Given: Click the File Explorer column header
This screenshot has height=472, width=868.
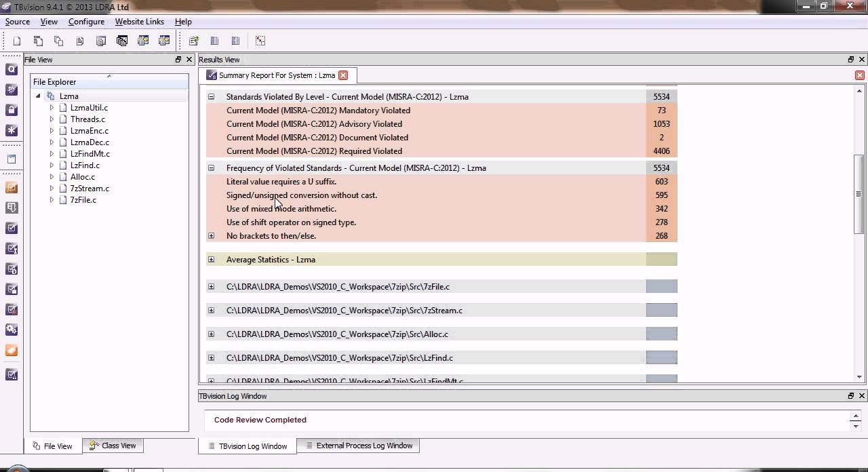Looking at the screenshot, I should [x=110, y=82].
